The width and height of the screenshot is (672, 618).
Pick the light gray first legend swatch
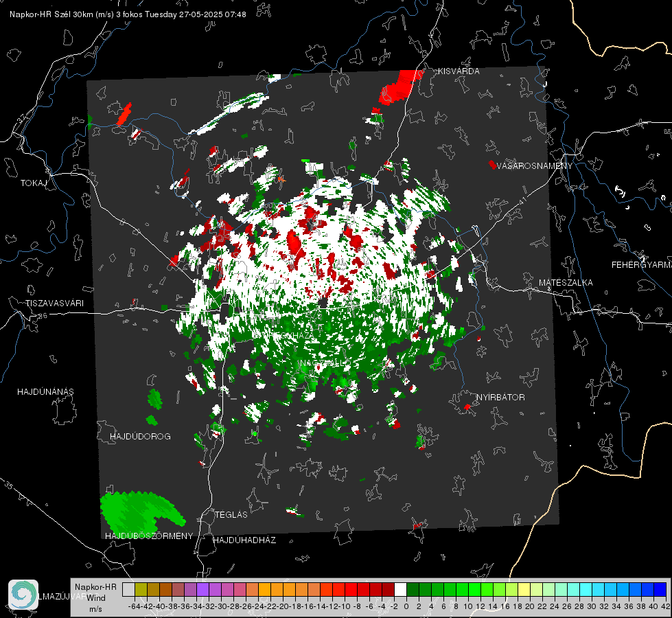pos(128,589)
